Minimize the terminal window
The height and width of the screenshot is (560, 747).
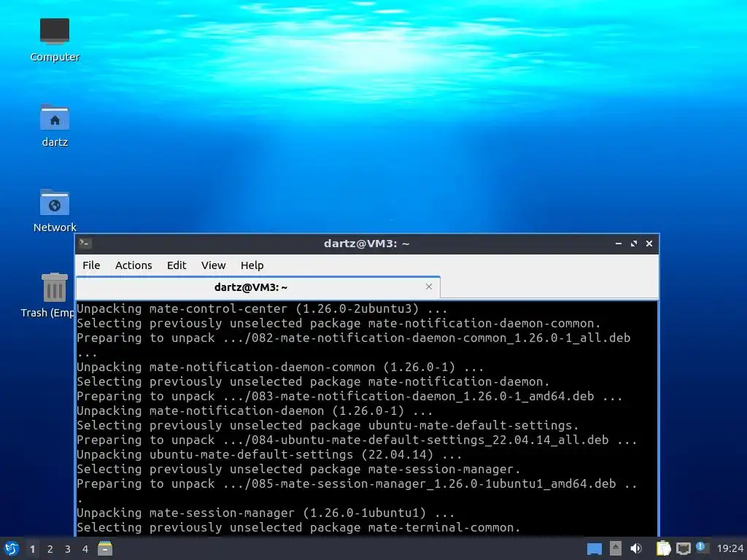point(619,244)
